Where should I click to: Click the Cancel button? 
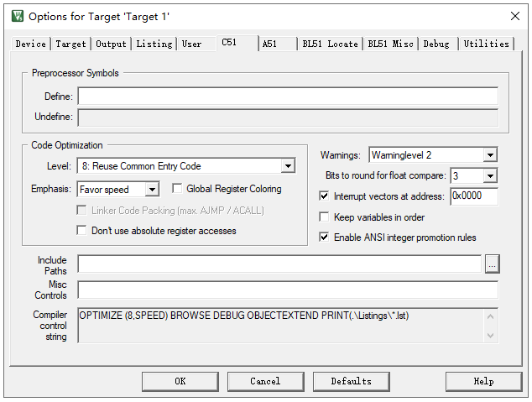click(x=266, y=381)
